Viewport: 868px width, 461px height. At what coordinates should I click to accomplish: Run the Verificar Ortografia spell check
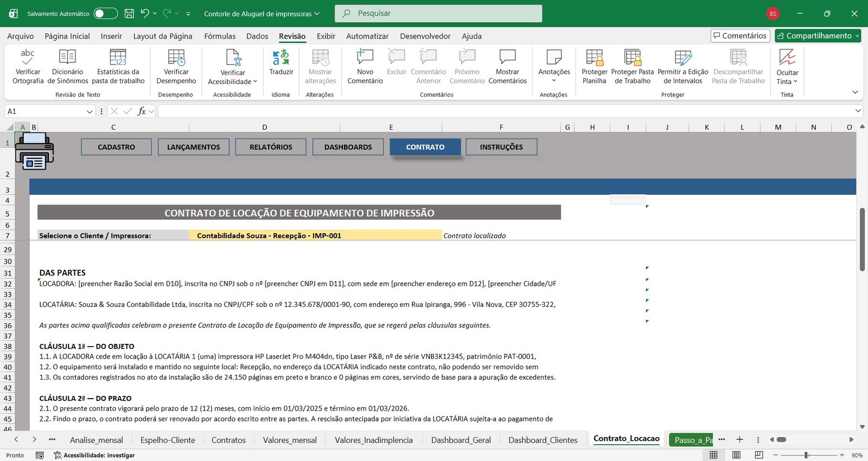point(28,66)
